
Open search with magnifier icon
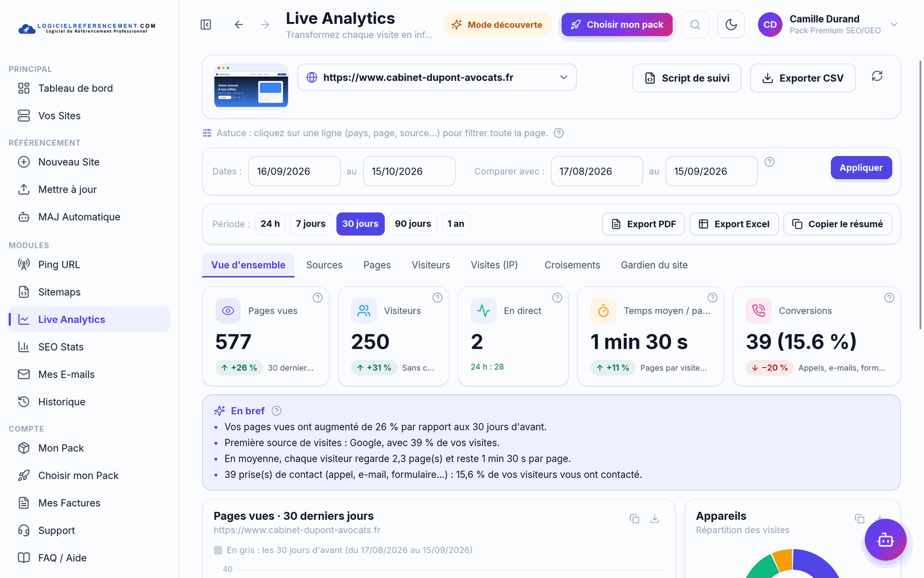tap(695, 24)
